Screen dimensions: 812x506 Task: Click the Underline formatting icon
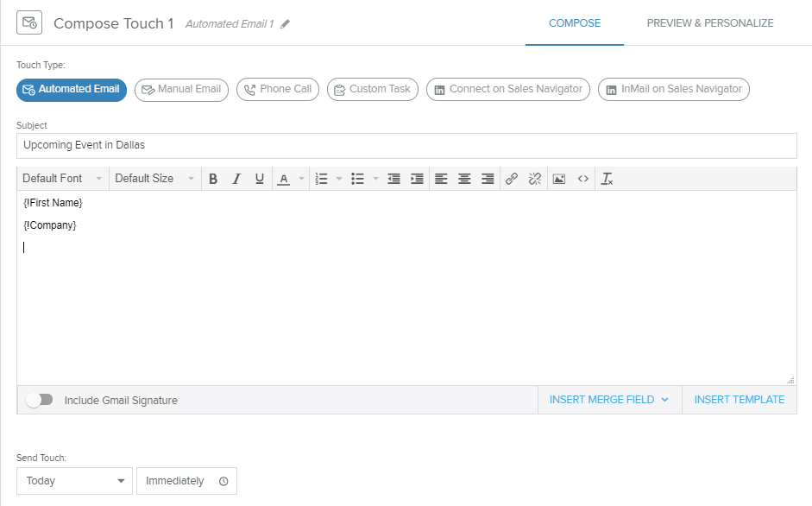click(x=260, y=179)
